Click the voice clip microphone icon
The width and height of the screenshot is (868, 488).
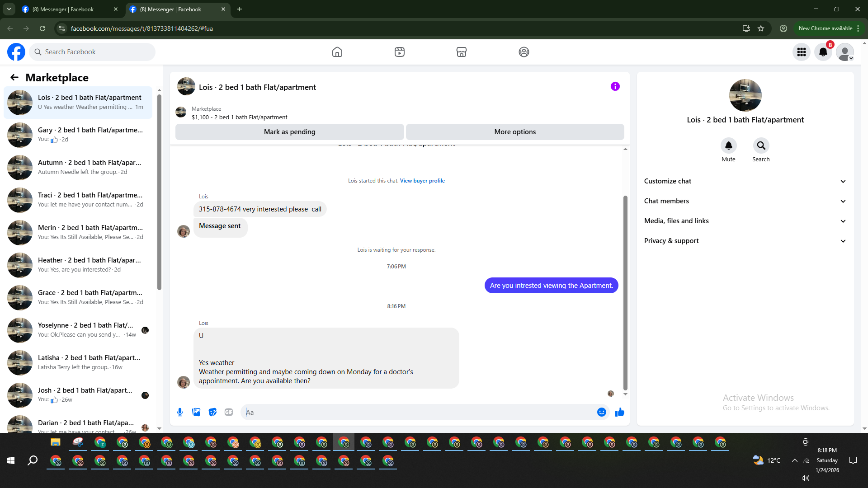click(x=180, y=412)
